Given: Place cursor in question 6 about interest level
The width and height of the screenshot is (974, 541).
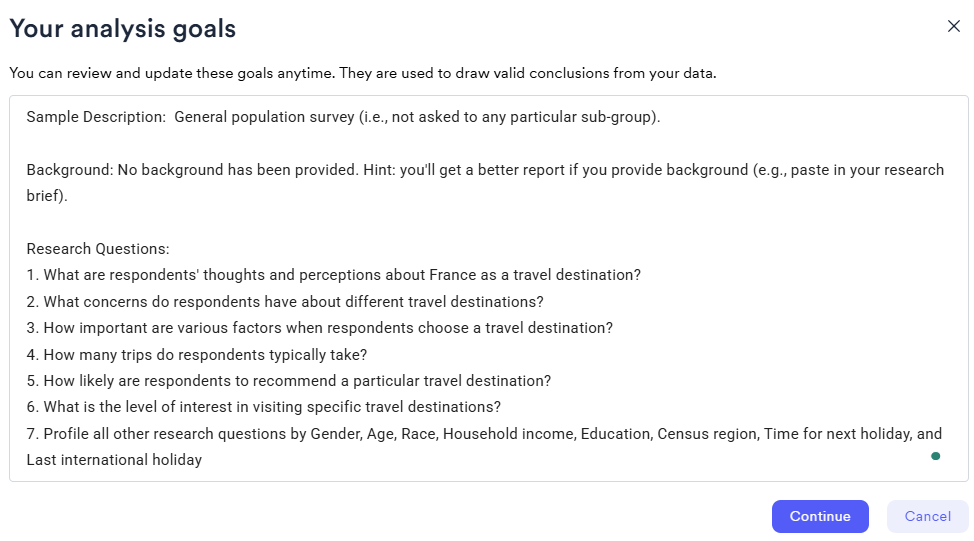Looking at the screenshot, I should tap(264, 407).
